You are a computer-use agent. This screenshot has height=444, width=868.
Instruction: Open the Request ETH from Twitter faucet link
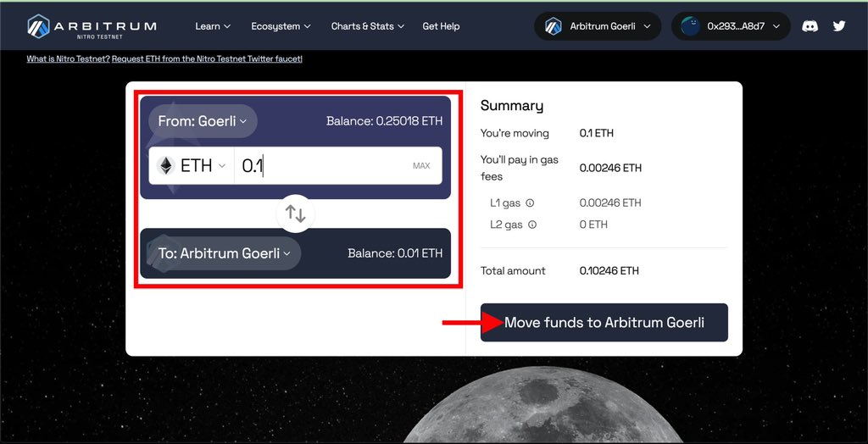tap(207, 58)
